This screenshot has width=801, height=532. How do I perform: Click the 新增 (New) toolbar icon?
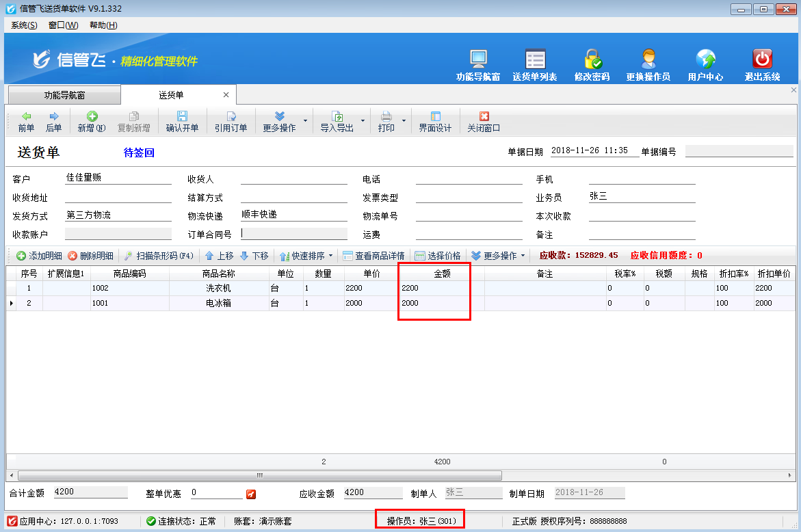pos(90,121)
